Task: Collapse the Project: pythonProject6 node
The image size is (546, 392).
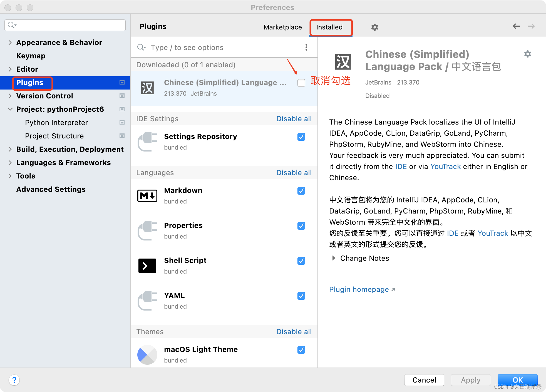Action: (10, 109)
